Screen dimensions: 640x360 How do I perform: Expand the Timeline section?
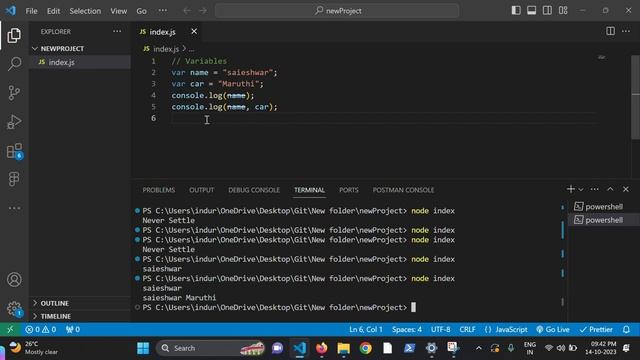point(80,316)
